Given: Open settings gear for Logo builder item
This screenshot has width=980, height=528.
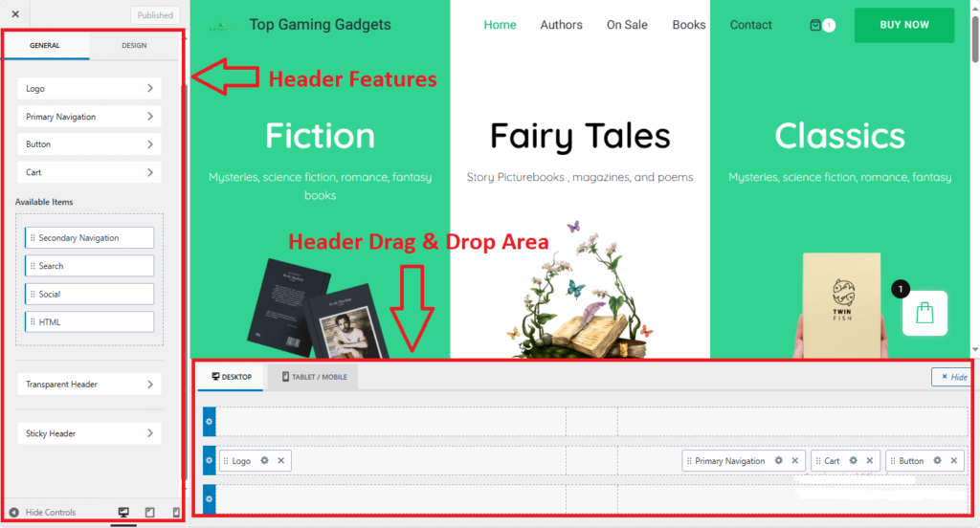Looking at the screenshot, I should (x=264, y=461).
